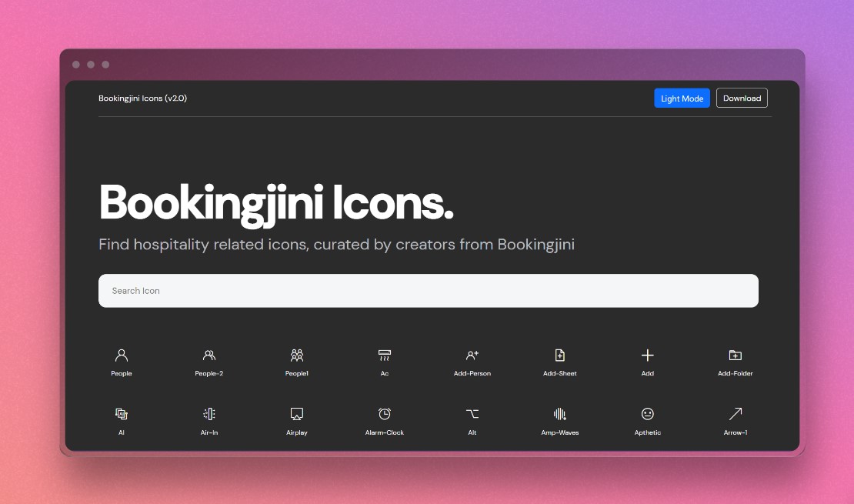Select the Airplay icon
Viewport: 854px width, 504px height.
297,414
